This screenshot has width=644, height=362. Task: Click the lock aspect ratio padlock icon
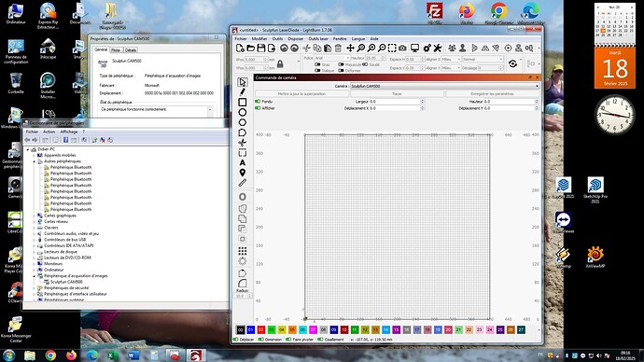pos(280,64)
